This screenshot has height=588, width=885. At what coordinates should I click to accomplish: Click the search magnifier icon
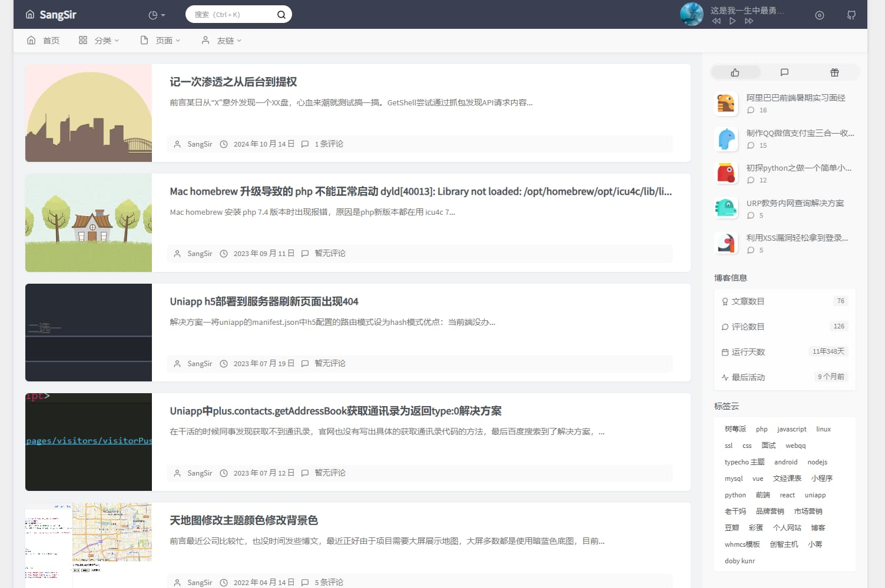pyautogui.click(x=281, y=15)
